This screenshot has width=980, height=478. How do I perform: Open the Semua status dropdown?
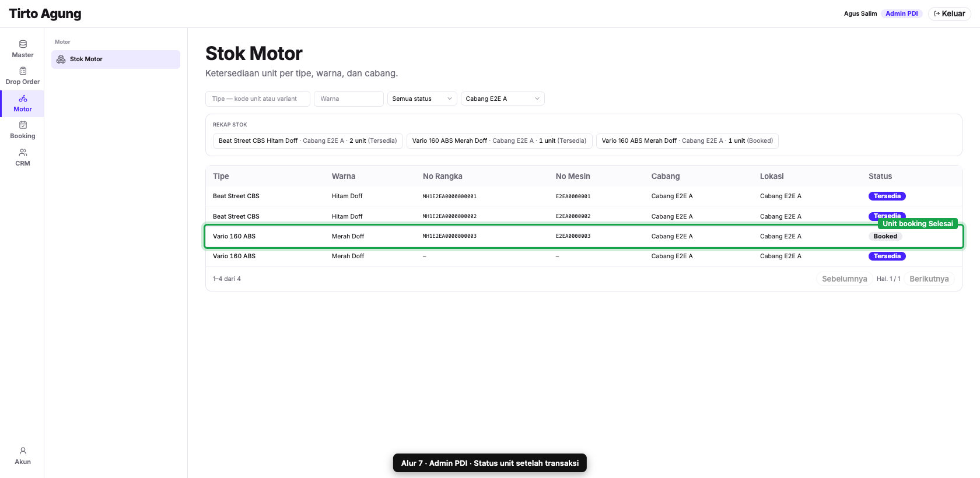pos(422,99)
